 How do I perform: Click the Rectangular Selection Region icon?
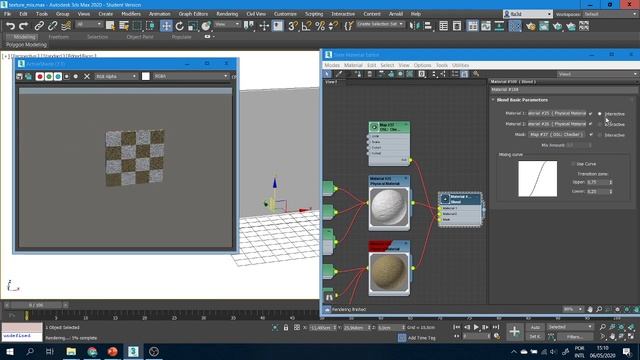coord(137,26)
